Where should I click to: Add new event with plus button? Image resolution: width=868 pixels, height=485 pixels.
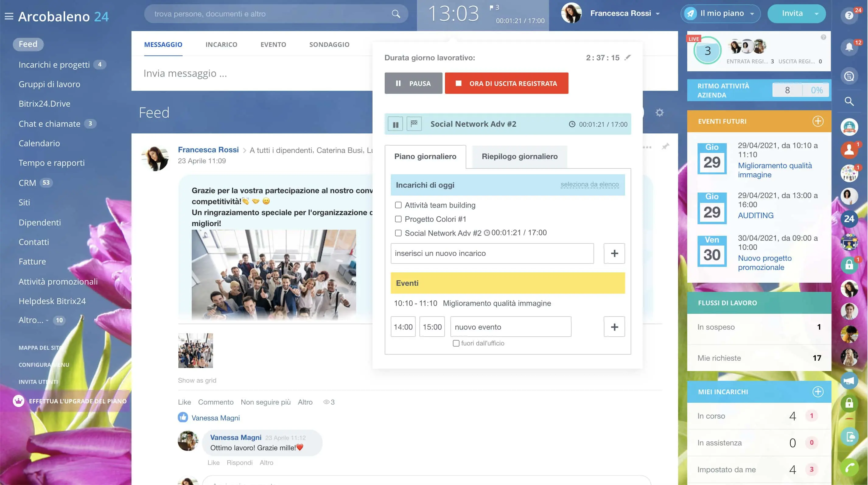tap(614, 327)
